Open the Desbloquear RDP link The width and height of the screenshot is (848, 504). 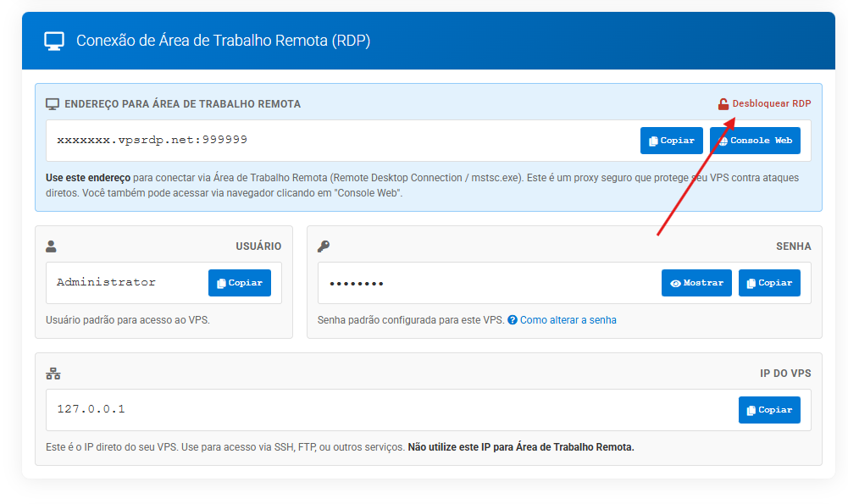click(771, 103)
